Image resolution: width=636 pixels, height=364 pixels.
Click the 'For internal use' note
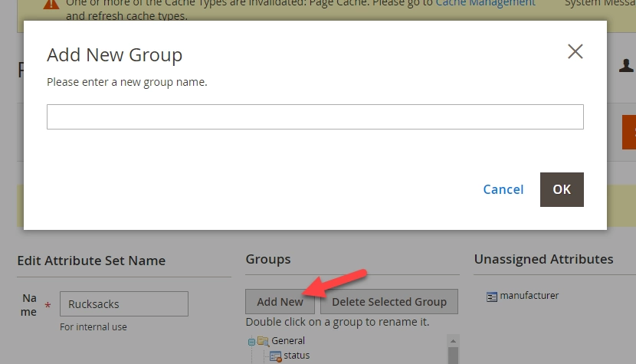[93, 326]
